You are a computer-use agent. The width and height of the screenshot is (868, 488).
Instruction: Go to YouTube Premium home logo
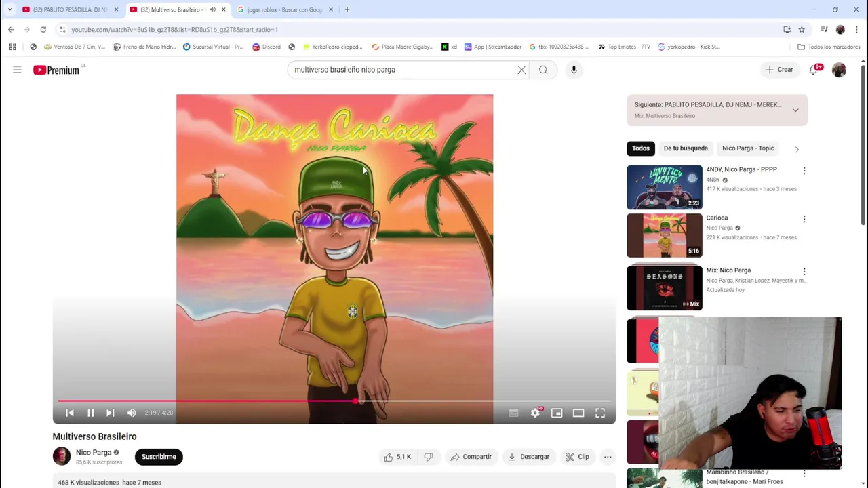(x=57, y=70)
